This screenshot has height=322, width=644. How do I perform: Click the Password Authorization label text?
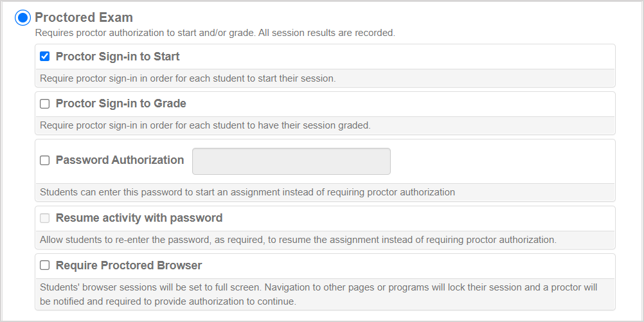tap(120, 160)
